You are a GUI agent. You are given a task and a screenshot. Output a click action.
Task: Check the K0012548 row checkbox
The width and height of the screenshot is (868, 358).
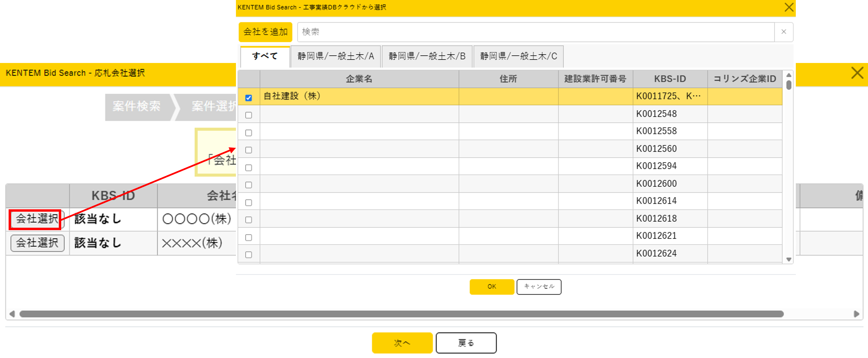click(248, 115)
